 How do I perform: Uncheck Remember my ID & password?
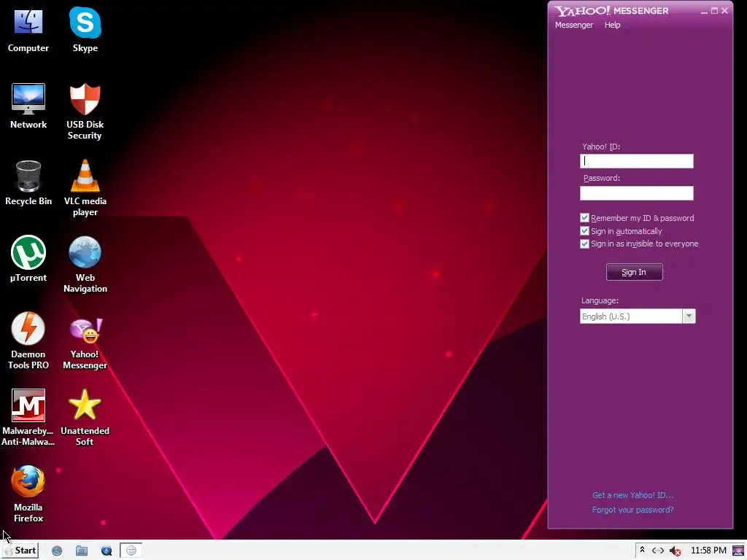(584, 217)
